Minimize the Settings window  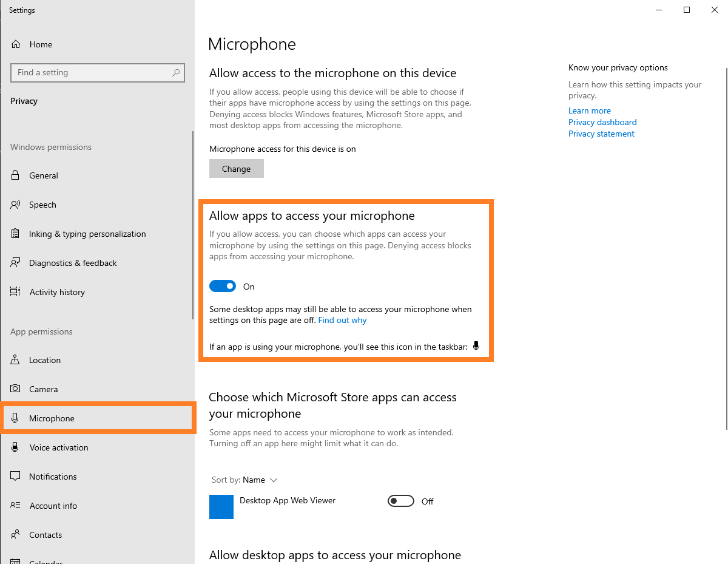tap(659, 10)
